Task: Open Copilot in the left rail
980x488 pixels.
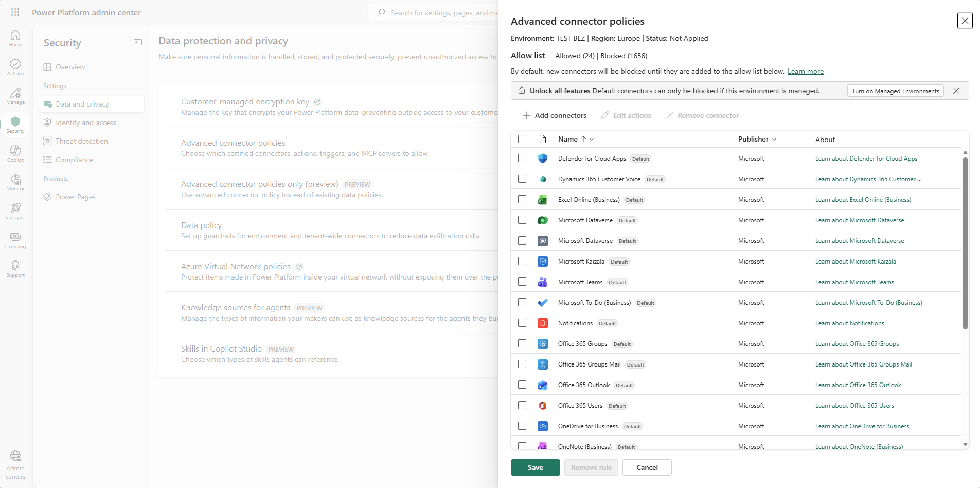Action: click(x=15, y=153)
